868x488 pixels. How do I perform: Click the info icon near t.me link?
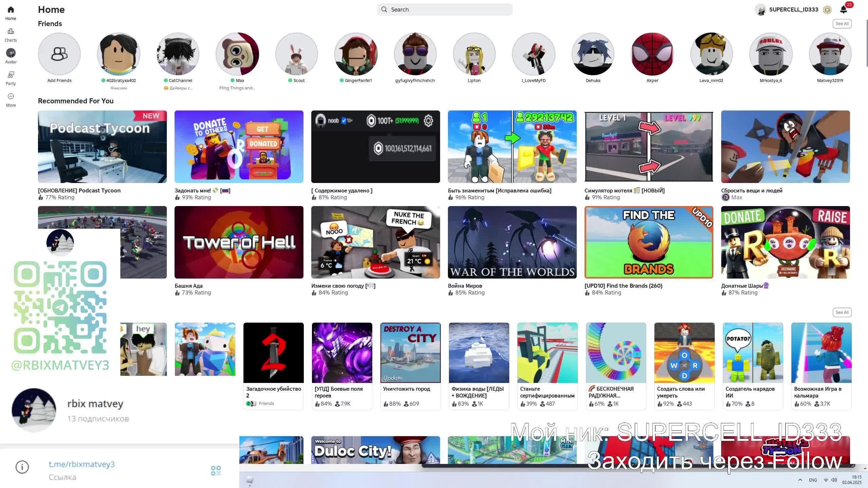tap(22, 467)
